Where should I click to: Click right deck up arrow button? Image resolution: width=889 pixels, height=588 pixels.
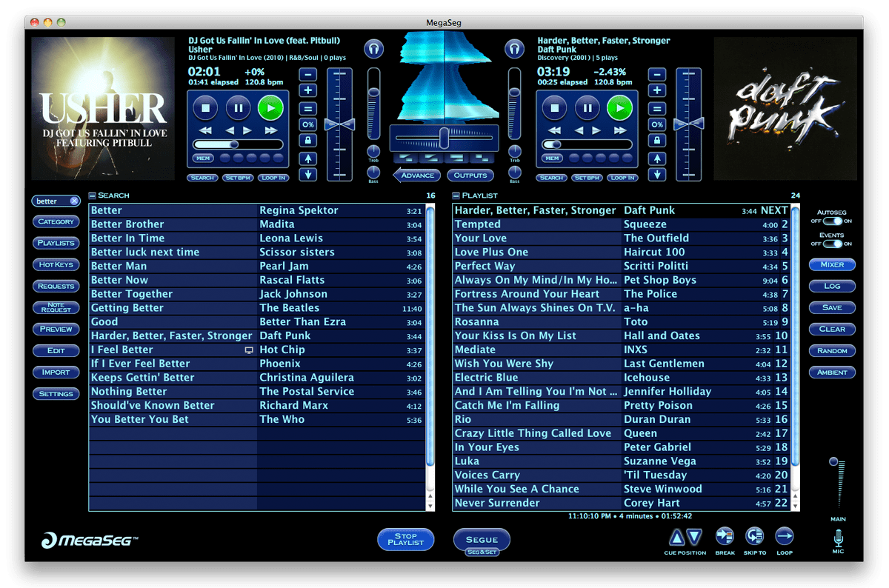657,158
